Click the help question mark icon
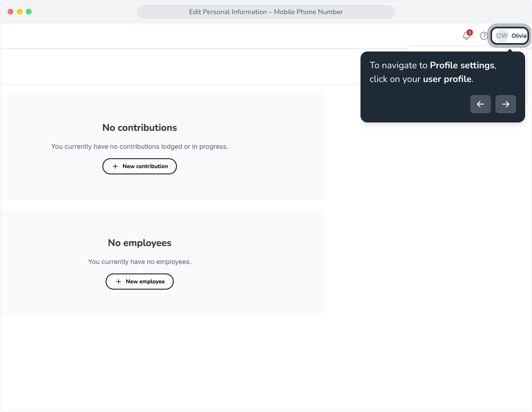532x412 pixels. [484, 36]
